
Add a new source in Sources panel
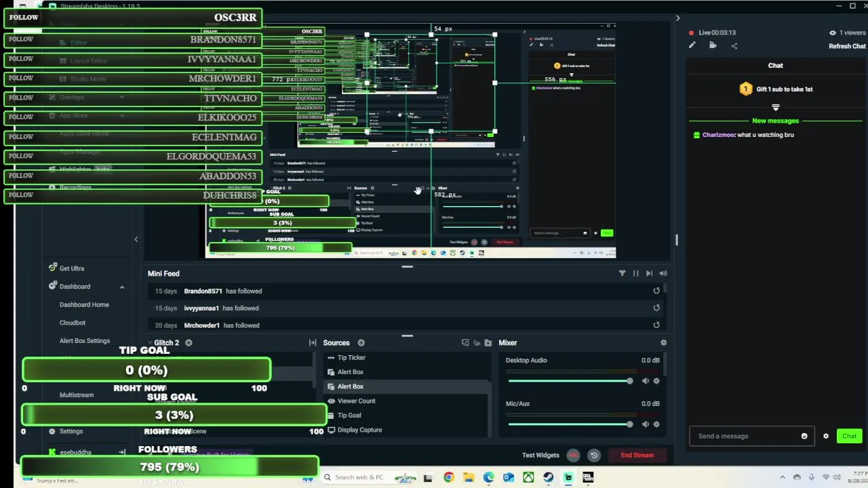click(361, 343)
